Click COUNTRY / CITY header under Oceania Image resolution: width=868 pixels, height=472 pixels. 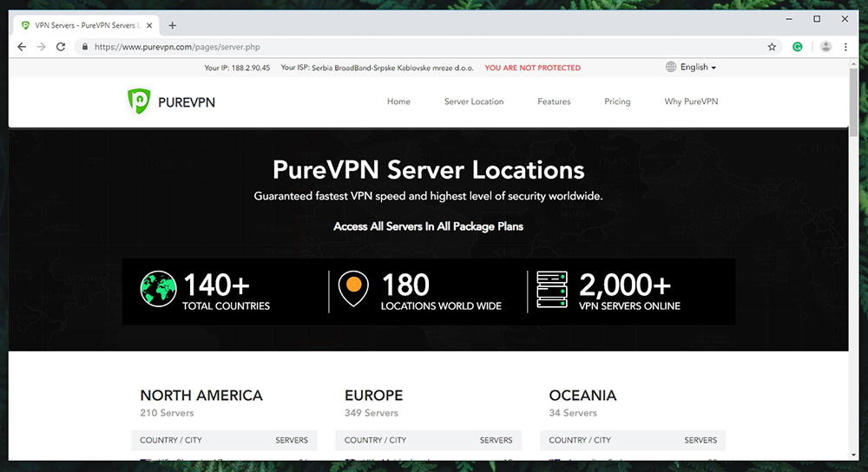(580, 441)
